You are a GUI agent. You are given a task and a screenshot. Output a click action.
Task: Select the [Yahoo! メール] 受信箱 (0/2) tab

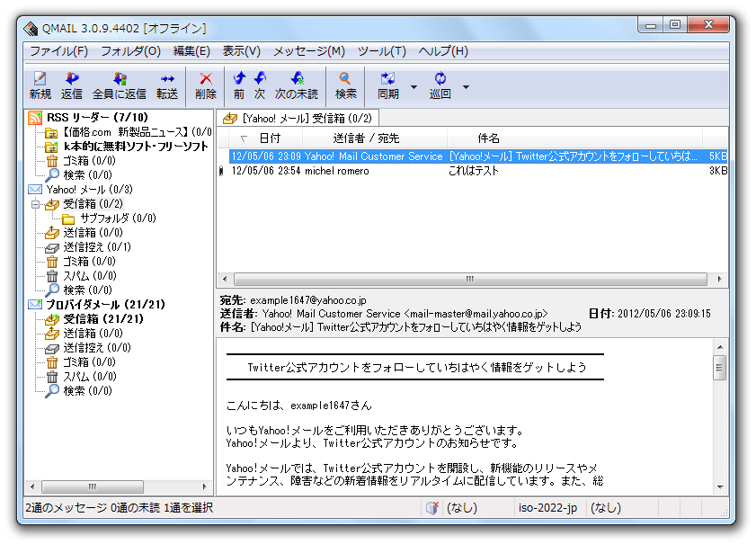tap(298, 118)
